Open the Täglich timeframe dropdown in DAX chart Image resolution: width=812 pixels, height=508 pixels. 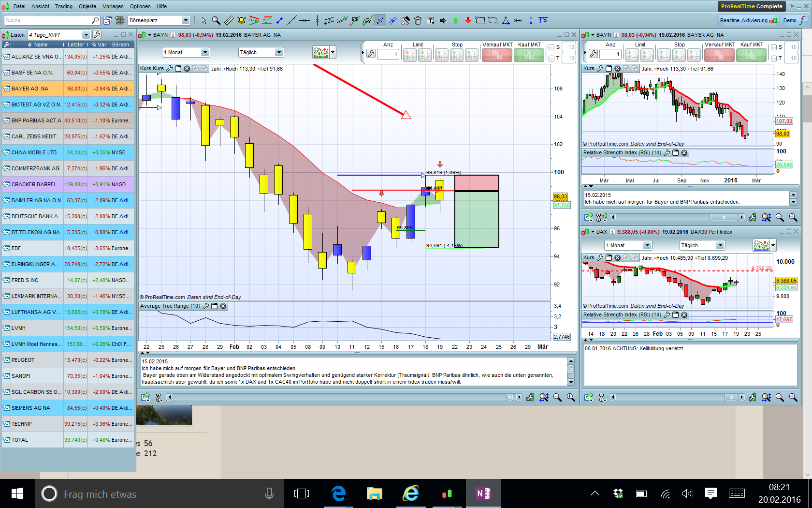coord(720,245)
